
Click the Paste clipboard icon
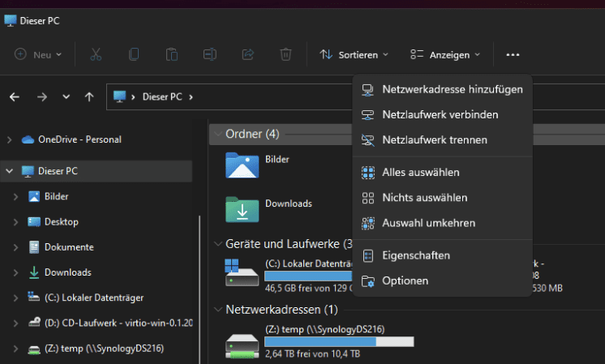point(172,54)
